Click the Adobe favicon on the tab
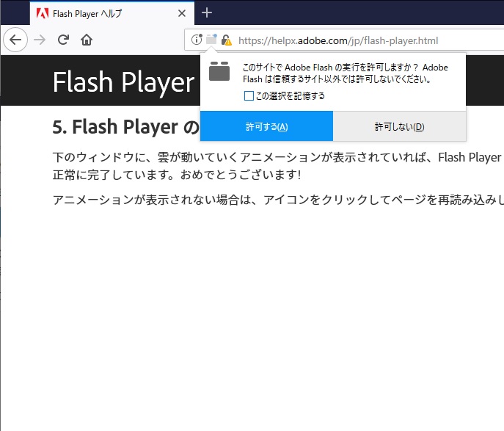 43,13
